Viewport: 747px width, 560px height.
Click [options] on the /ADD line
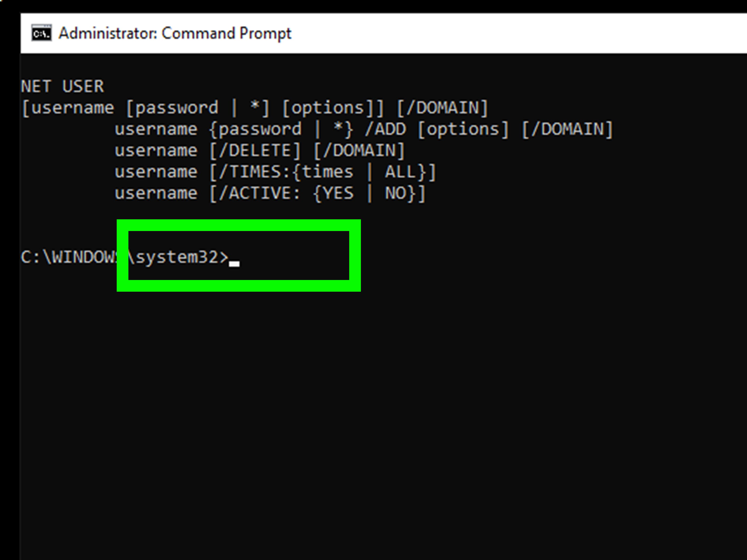[463, 129]
